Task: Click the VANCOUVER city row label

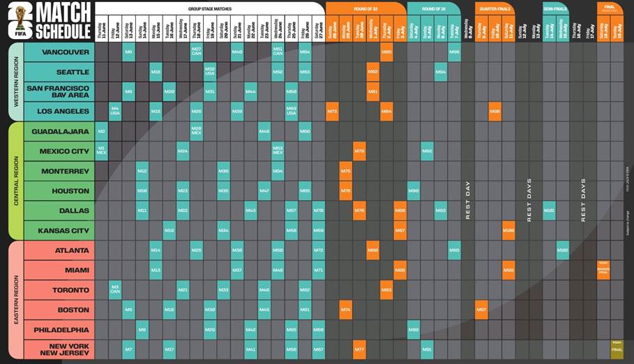Action: (x=59, y=52)
